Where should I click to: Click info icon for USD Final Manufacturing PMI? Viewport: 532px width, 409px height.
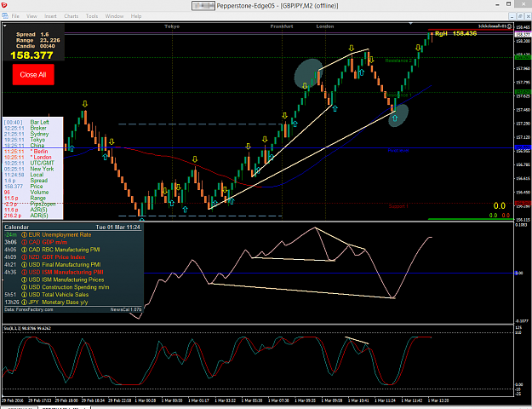[24, 265]
